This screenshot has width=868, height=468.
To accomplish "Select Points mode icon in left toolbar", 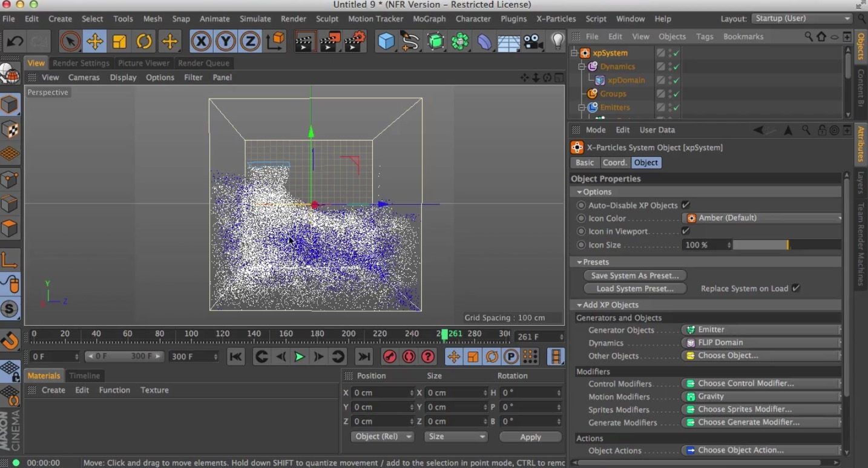I will (9, 179).
